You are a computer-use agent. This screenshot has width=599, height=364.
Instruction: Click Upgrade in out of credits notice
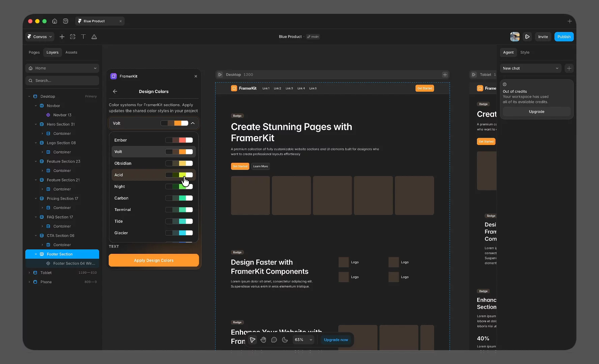click(x=537, y=112)
